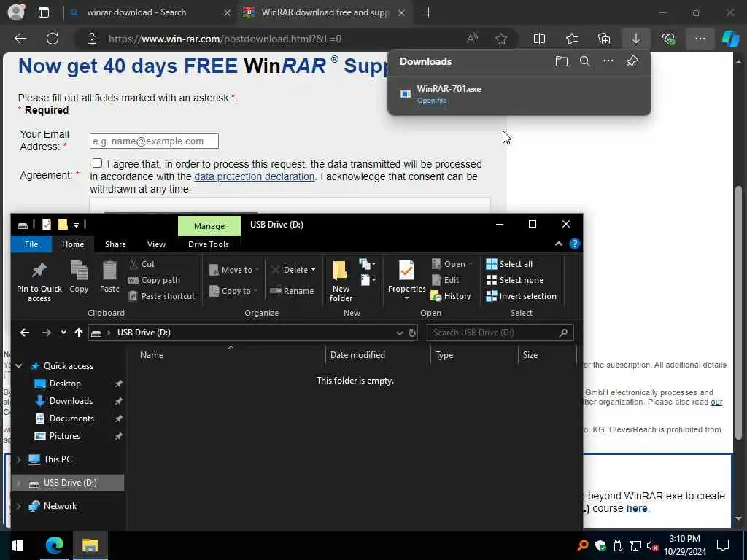Click the Edge address bar URL
747x560 pixels.
225,39
